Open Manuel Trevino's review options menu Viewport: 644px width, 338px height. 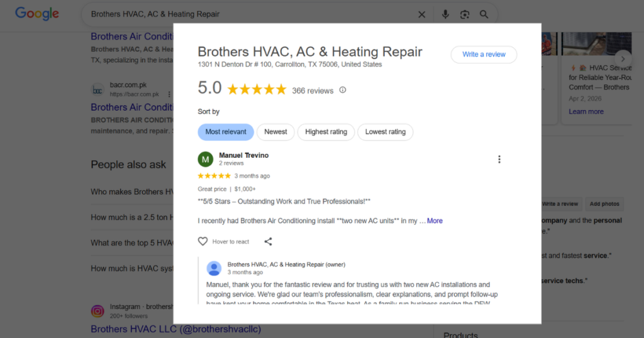tap(499, 160)
